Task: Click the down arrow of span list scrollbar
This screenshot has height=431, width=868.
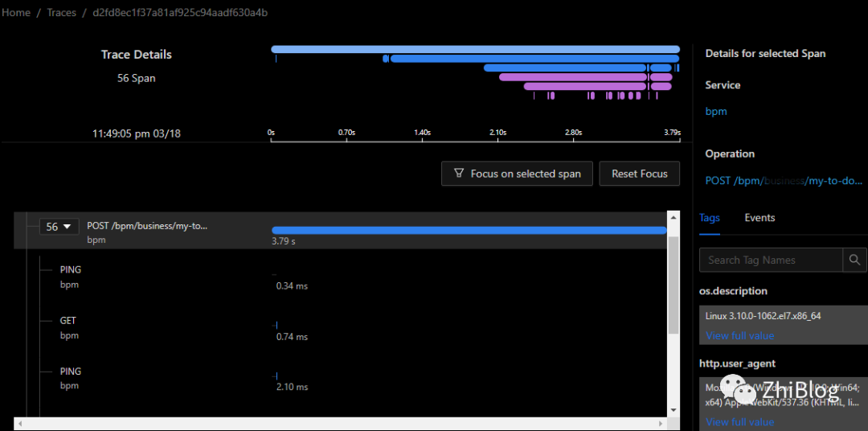Action: (674, 410)
